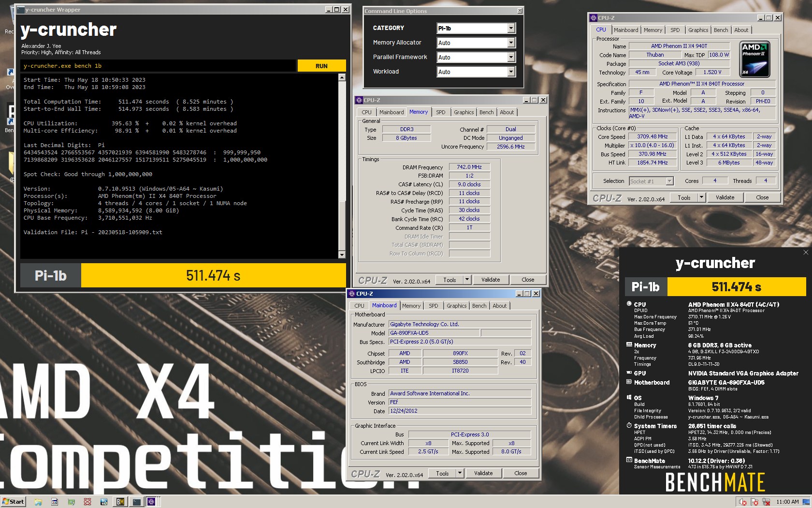
Task: Open Tools dropdown arrow in CPU-Z Memory window
Action: click(x=467, y=280)
